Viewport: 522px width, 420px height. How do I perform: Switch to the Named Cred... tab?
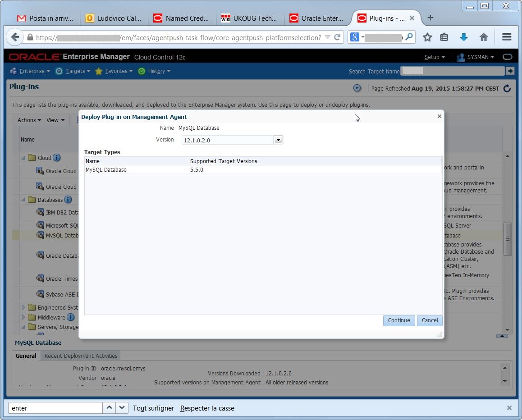[x=182, y=18]
